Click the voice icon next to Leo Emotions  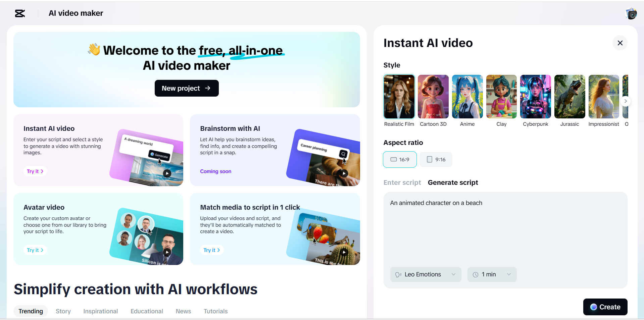(398, 274)
